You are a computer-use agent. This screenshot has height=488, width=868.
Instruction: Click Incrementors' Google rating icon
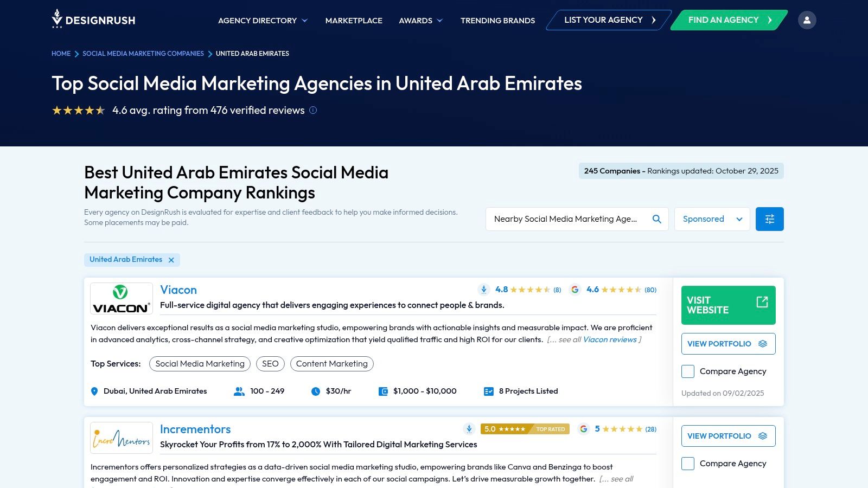coord(584,429)
